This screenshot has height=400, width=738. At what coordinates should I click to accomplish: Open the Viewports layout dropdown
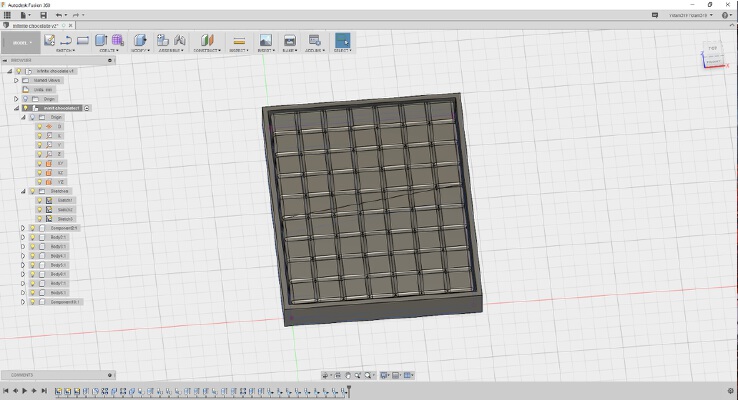[x=408, y=375]
